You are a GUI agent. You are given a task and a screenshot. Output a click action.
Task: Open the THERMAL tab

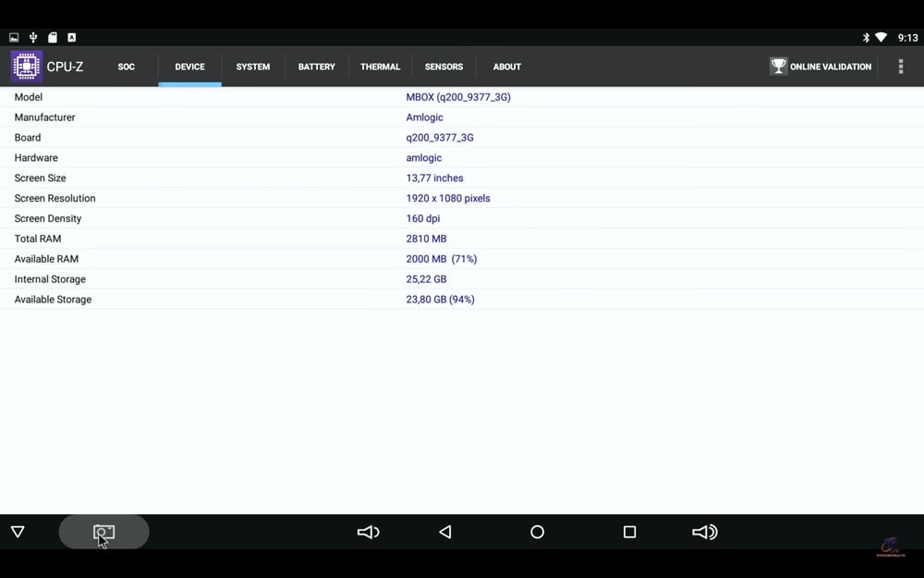tap(380, 67)
